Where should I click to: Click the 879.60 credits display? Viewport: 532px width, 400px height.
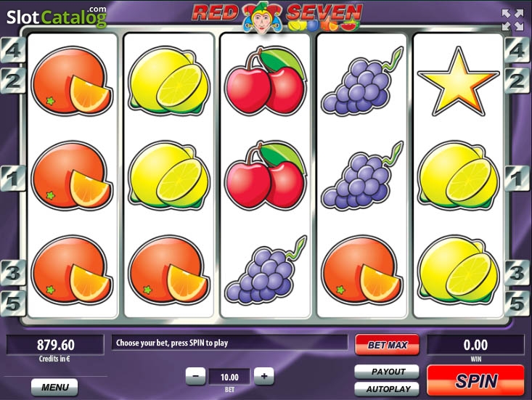pyautogui.click(x=55, y=345)
